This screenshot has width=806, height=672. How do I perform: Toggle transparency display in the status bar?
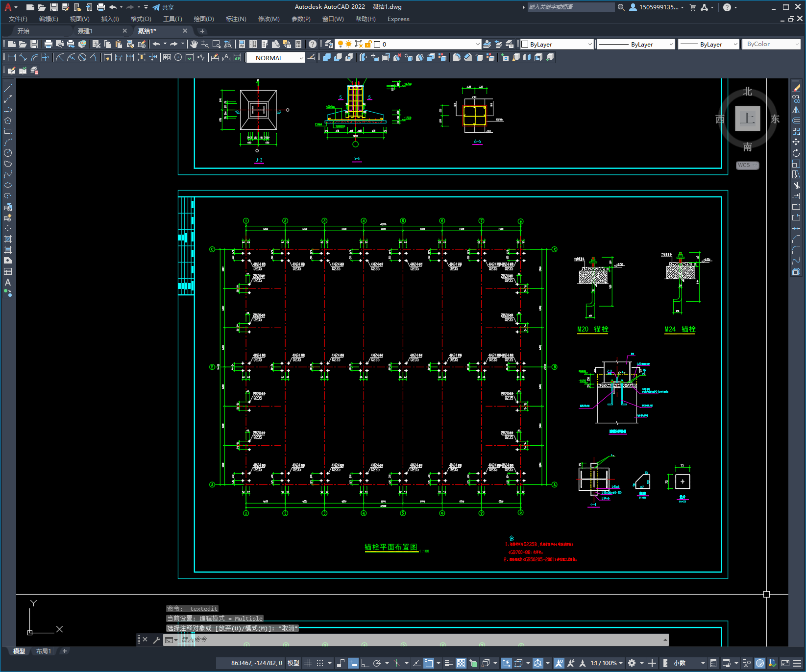461,663
